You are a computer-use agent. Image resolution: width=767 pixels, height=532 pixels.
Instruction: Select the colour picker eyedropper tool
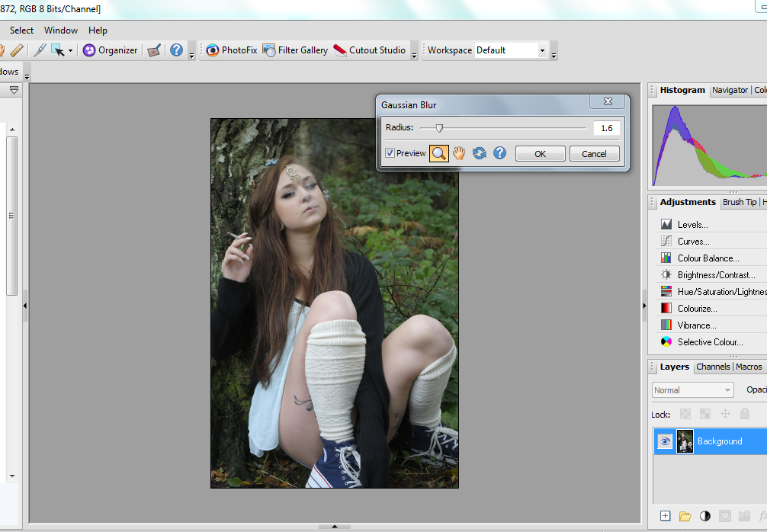point(40,50)
